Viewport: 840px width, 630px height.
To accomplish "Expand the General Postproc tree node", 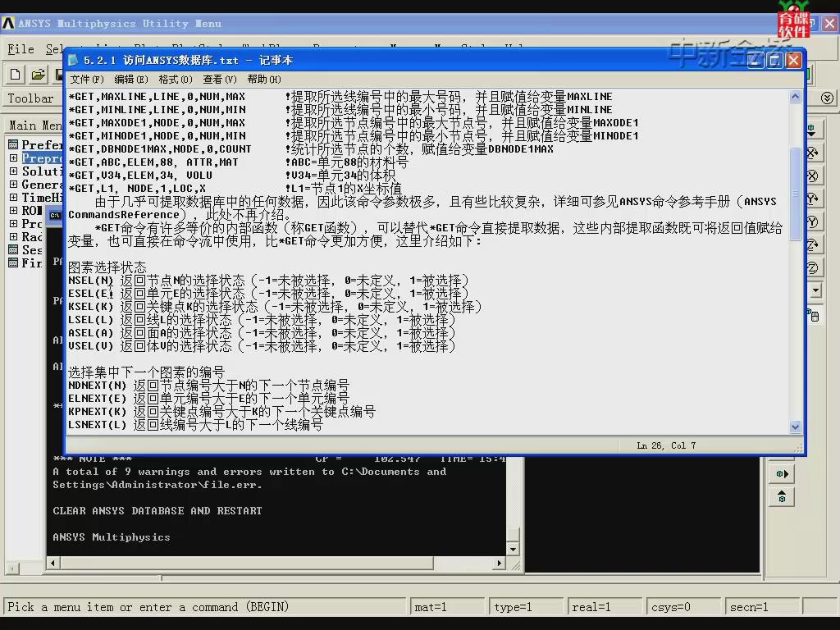I will 13,185.
